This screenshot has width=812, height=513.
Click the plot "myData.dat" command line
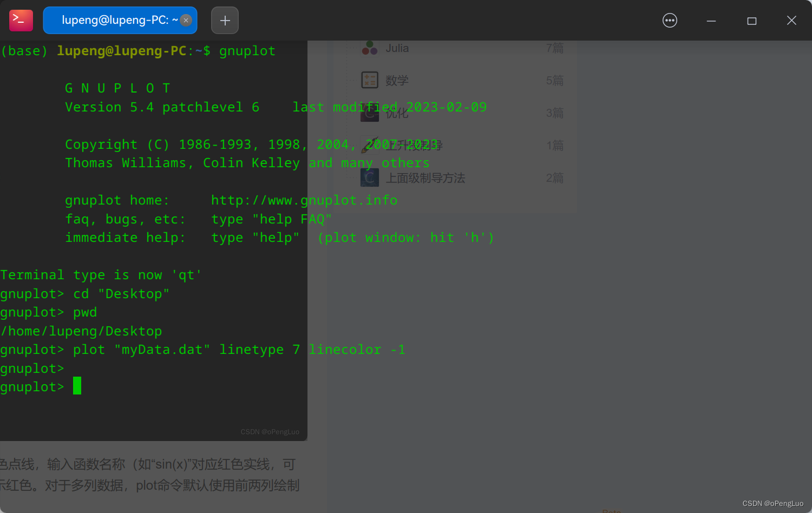pos(202,350)
